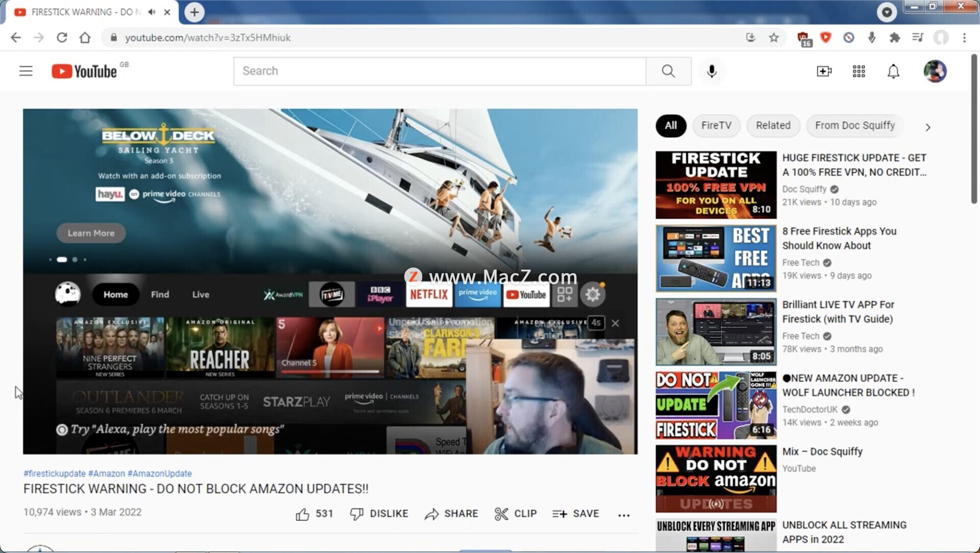Open the YouTube account avatar menu
Image resolution: width=980 pixels, height=553 pixels.
coord(935,71)
